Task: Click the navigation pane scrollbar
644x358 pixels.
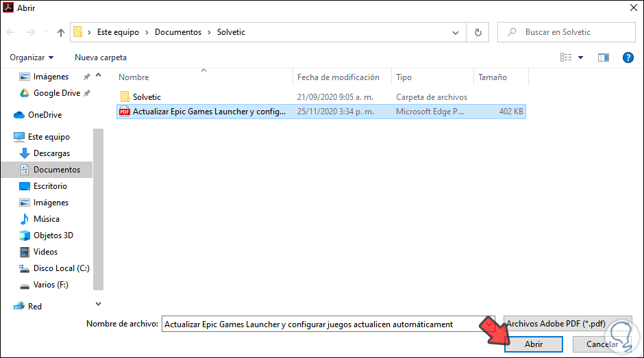Action: tap(98, 209)
